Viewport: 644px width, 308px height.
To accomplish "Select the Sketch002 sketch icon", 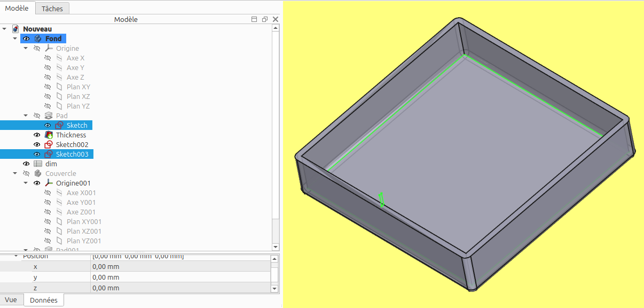I will [49, 144].
